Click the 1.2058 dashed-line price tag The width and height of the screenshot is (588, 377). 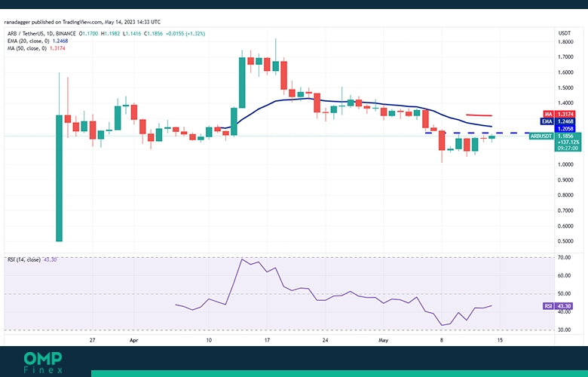tap(565, 129)
